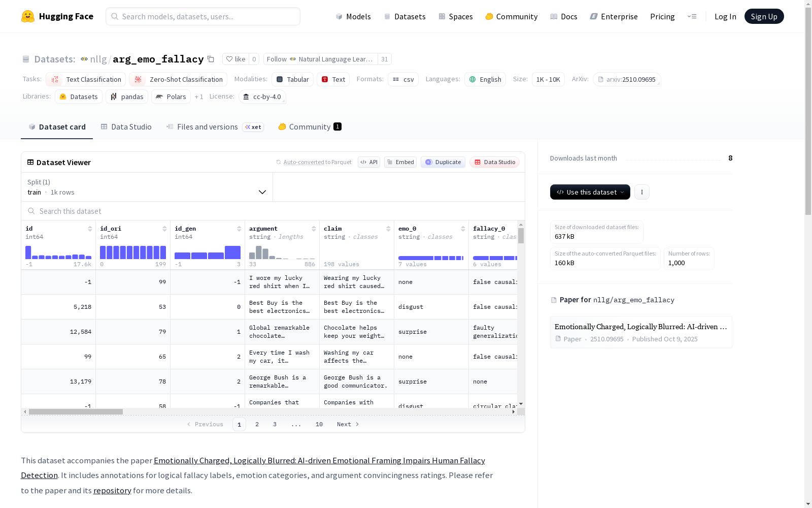
Task: Select the Text modality tag
Action: click(x=333, y=79)
